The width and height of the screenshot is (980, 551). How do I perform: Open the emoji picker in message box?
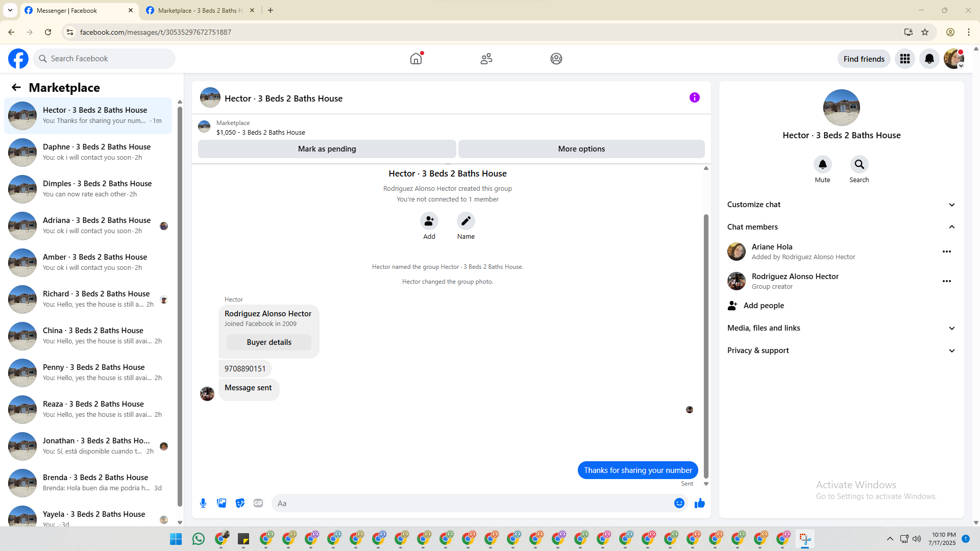(x=679, y=503)
